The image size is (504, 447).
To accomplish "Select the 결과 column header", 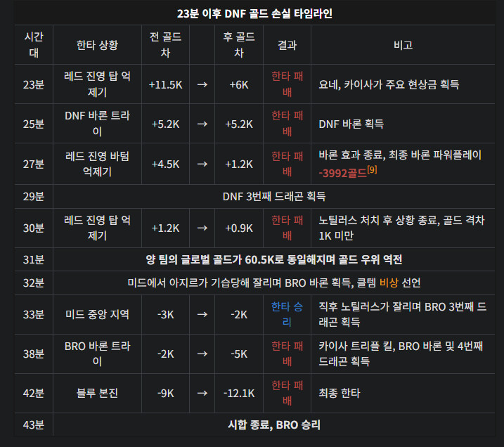I will pyautogui.click(x=287, y=45).
